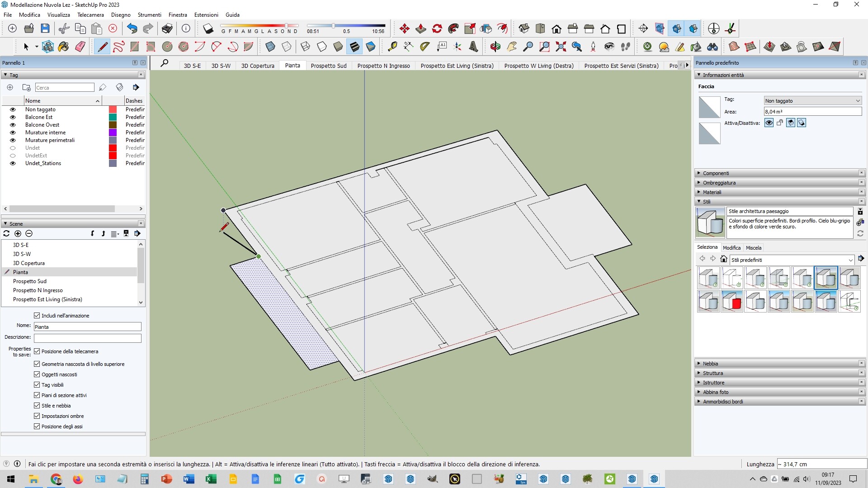Expand the Materiali panel section

(712, 192)
